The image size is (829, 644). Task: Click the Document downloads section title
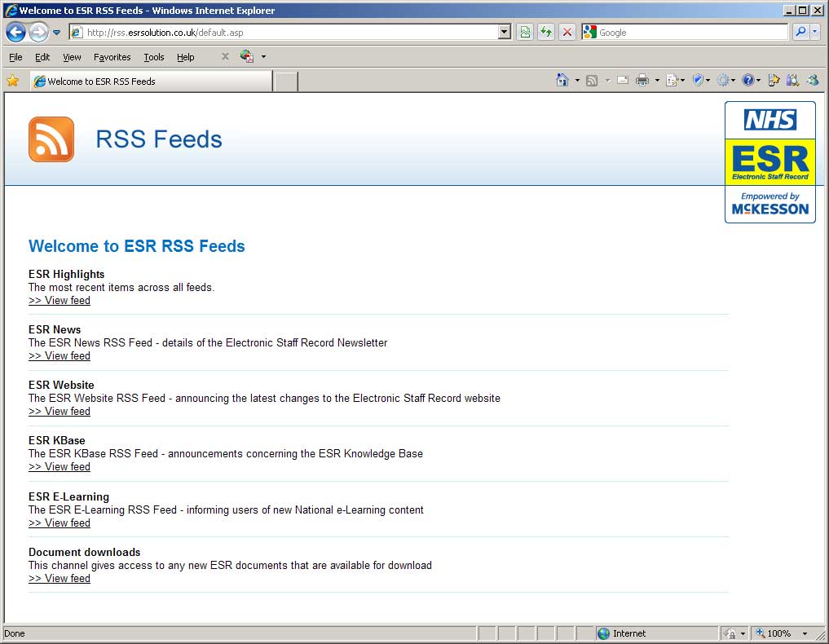(85, 552)
